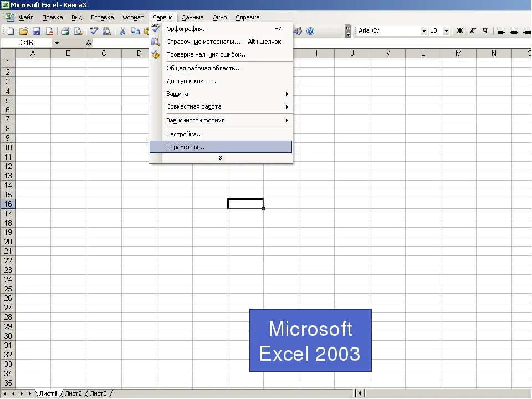
Task: Click the Open folder icon
Action: [23, 31]
